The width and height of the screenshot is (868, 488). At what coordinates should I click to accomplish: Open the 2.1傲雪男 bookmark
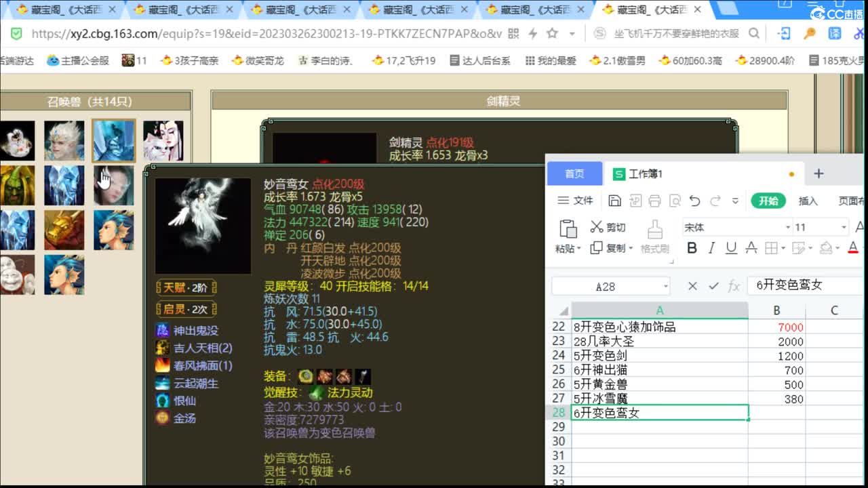(617, 60)
